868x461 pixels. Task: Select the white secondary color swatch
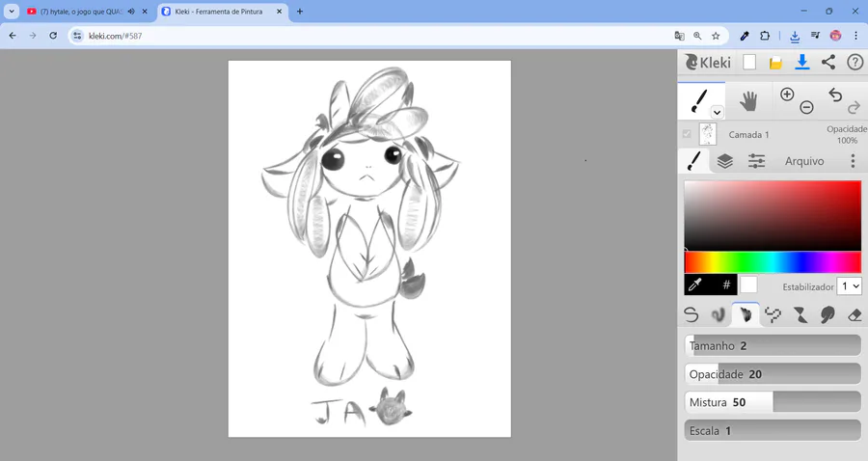748,285
